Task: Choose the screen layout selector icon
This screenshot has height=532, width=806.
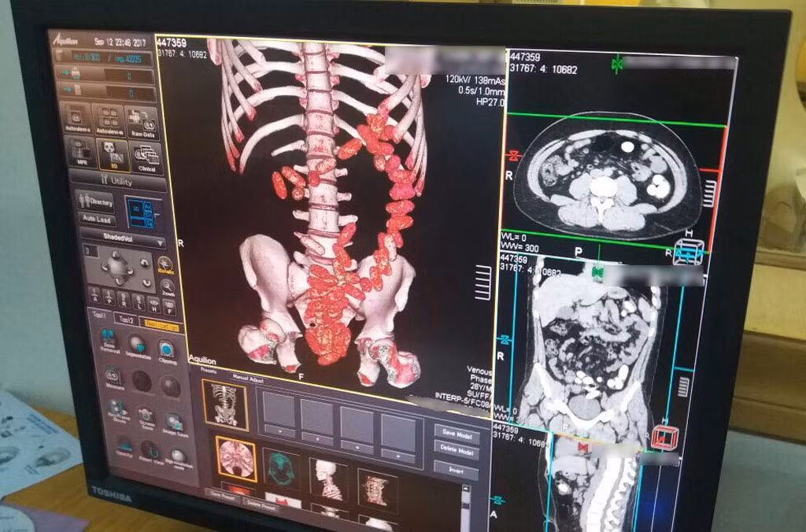Action: (x=140, y=212)
